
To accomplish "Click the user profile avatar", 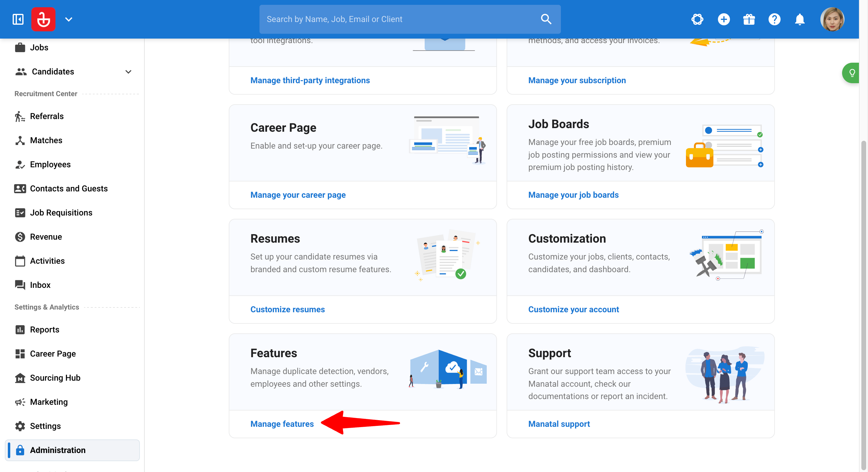I will pos(832,19).
